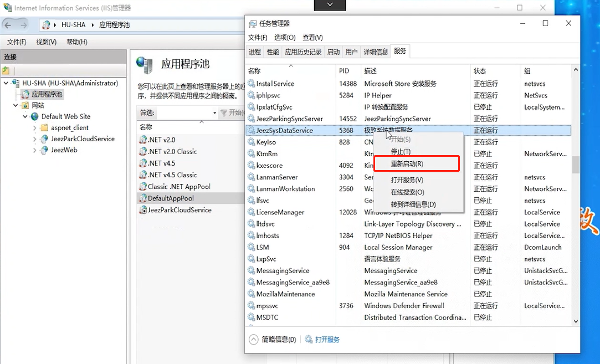Click the Task Manager title bar icon
The image size is (600, 364).
coord(253,24)
